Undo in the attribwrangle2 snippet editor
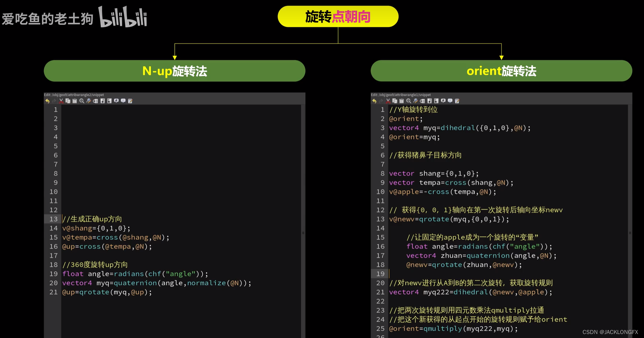 pos(47,101)
